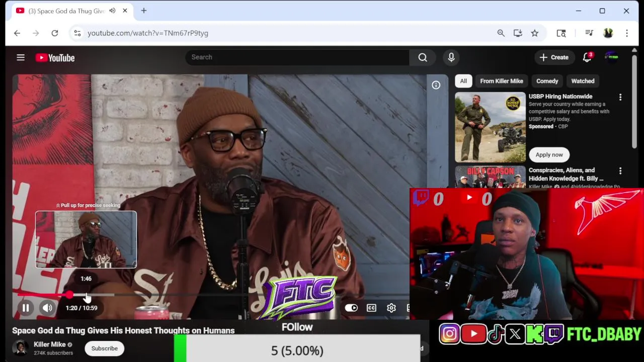Mute tab via speaker icon on tab
Screen dimensions: 644x362
click(112, 11)
